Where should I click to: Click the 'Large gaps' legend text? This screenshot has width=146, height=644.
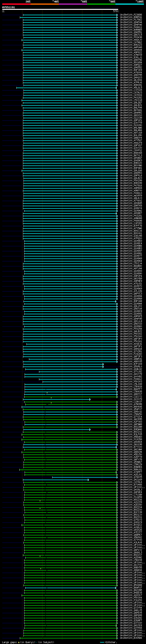[x=10, y=642]
